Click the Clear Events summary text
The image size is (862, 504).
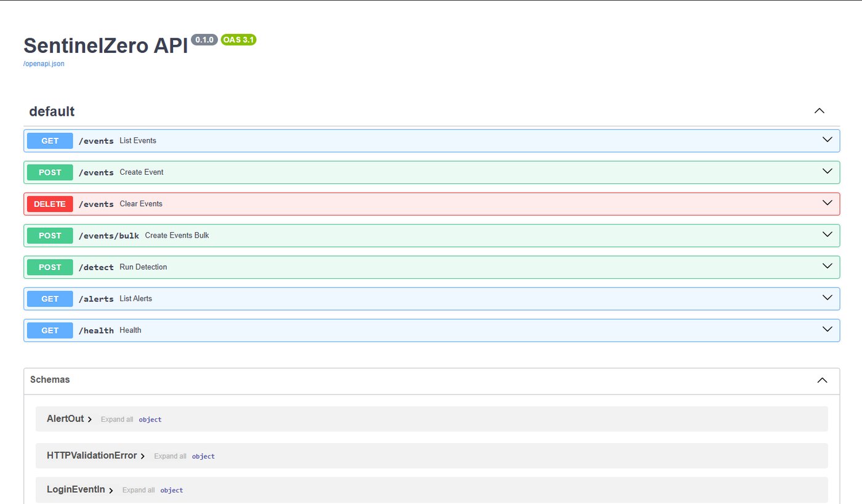click(x=141, y=204)
